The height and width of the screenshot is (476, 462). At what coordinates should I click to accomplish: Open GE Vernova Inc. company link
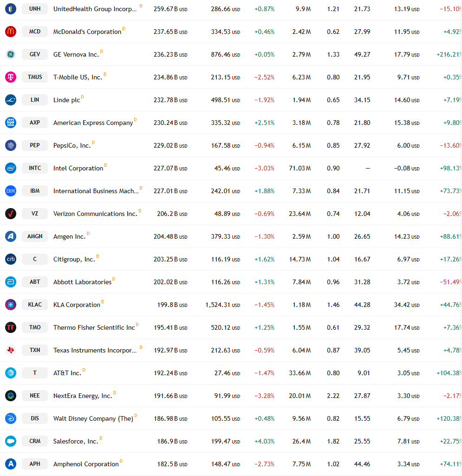(76, 55)
